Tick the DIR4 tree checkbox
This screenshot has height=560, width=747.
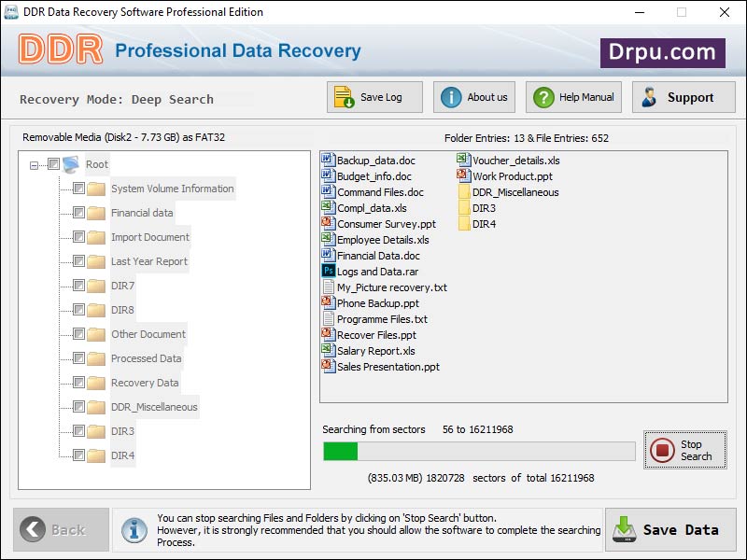pos(78,455)
